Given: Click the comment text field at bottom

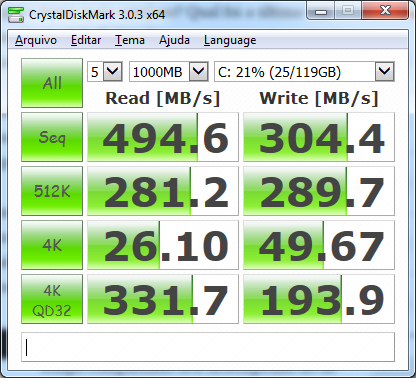Looking at the screenshot, I should [208, 347].
